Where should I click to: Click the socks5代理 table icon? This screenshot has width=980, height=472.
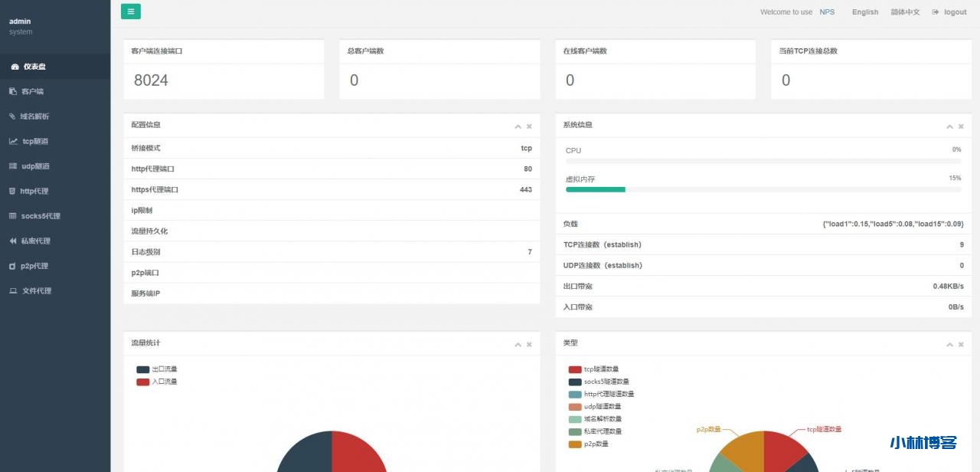pyautogui.click(x=13, y=216)
